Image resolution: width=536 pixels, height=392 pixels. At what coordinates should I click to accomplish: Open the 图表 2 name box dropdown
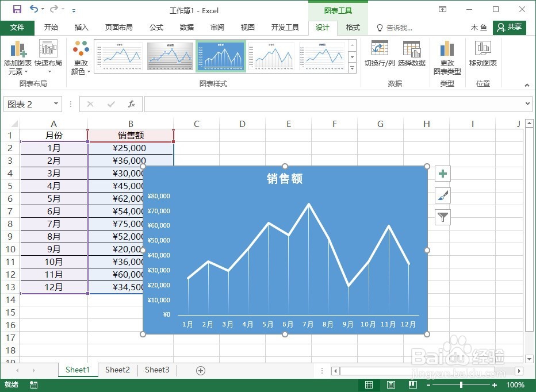(56, 104)
